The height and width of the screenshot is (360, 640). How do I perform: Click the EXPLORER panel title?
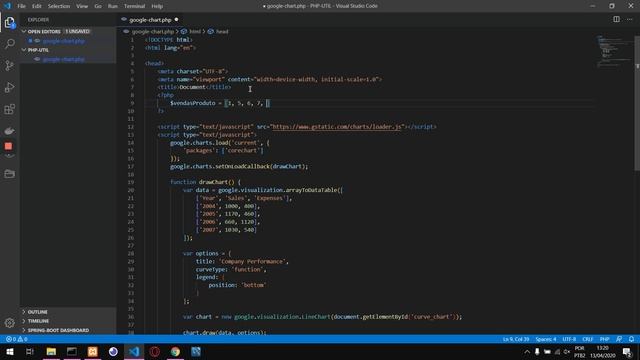(x=38, y=20)
